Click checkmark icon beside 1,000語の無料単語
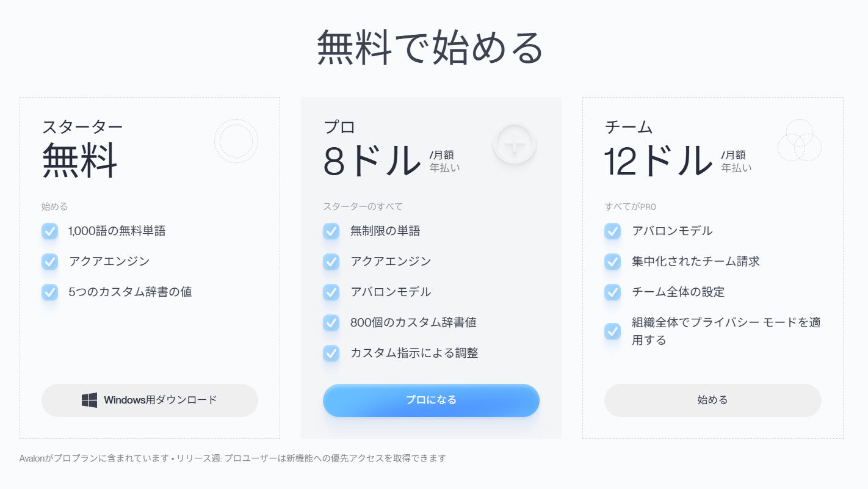 coord(49,231)
